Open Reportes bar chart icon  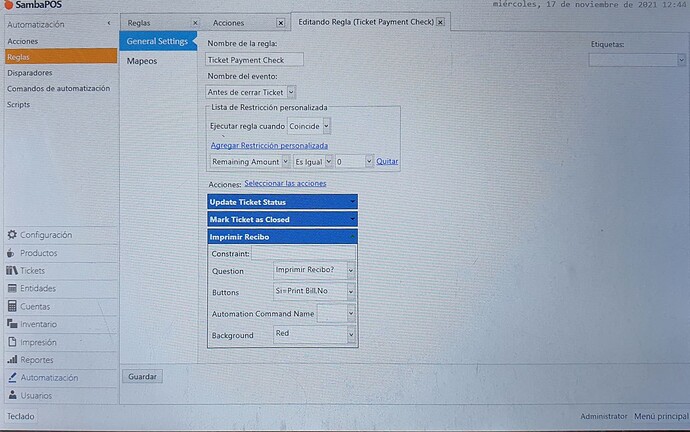tap(12, 360)
